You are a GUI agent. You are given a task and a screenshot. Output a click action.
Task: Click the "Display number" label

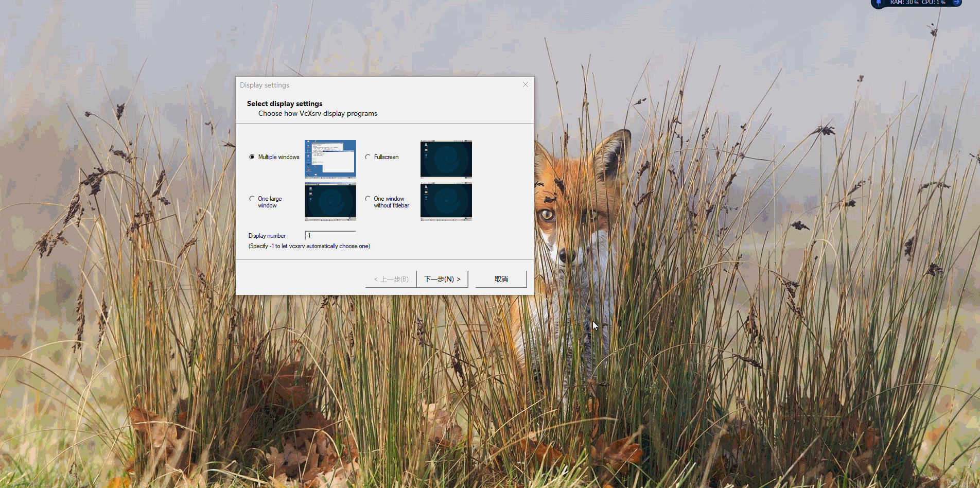pos(267,236)
